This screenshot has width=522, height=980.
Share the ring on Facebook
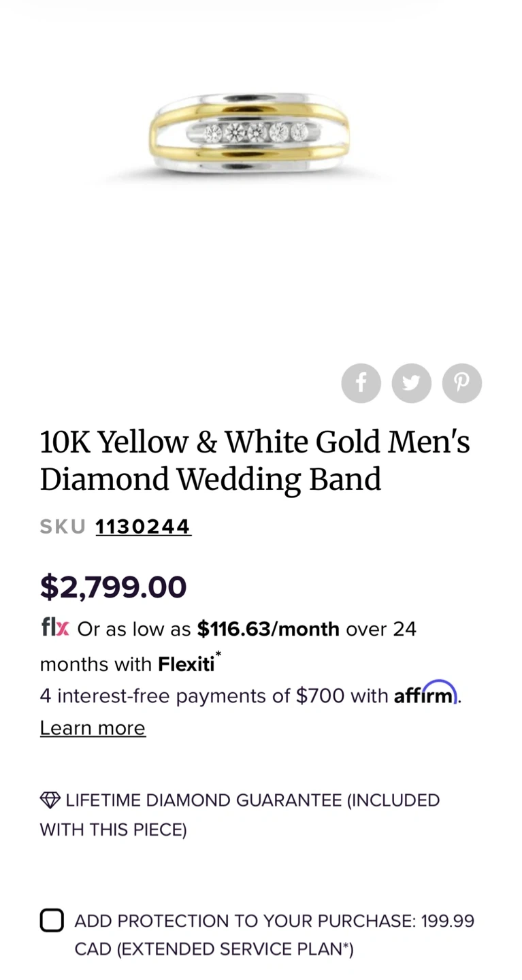click(361, 383)
